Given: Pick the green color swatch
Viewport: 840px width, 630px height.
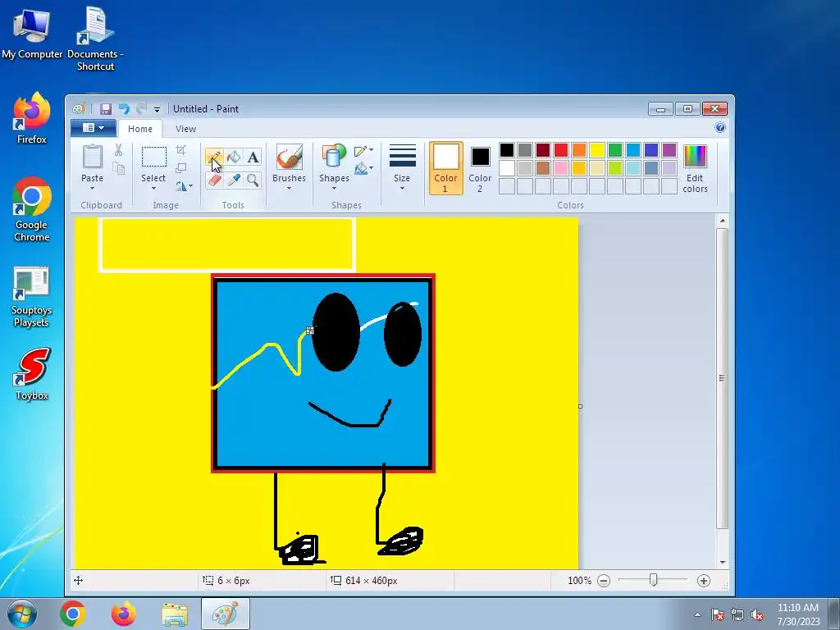Looking at the screenshot, I should tap(615, 150).
